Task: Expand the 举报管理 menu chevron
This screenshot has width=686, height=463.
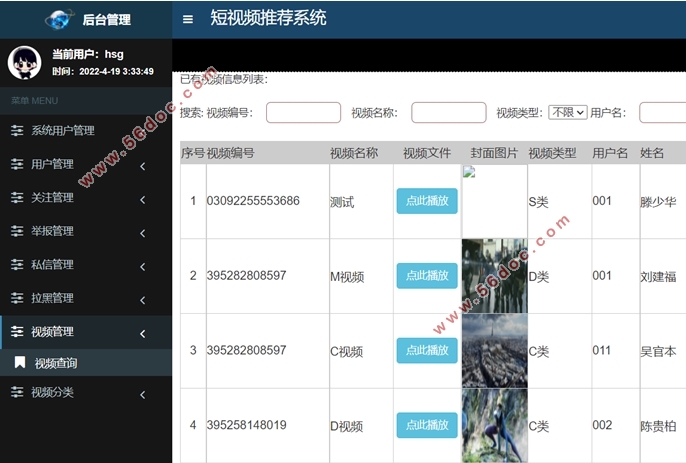Action: [x=142, y=232]
